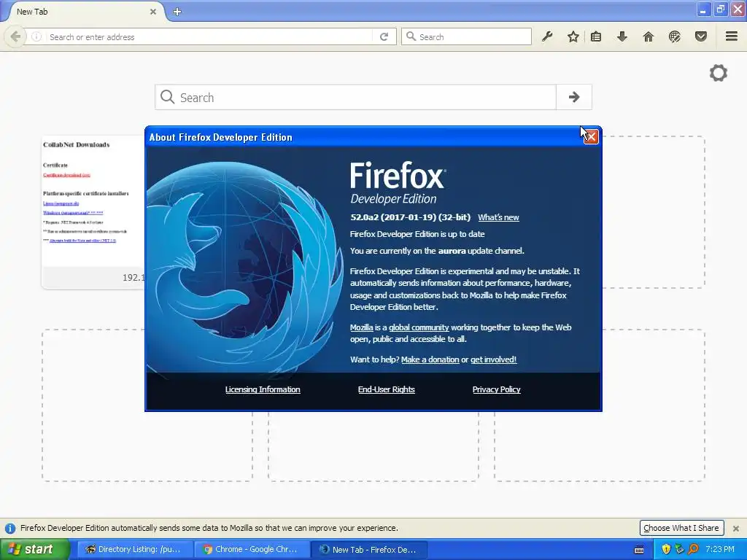Open the global community link

coord(419,327)
